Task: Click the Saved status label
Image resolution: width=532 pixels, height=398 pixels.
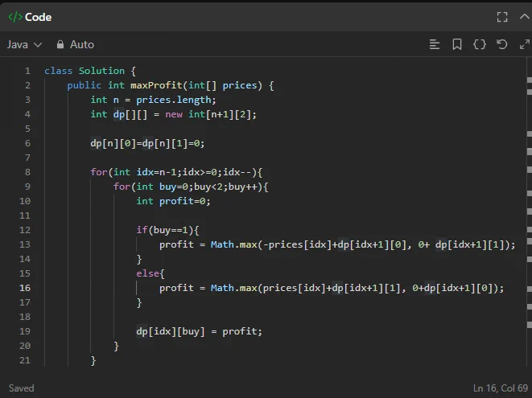Action: (x=22, y=388)
